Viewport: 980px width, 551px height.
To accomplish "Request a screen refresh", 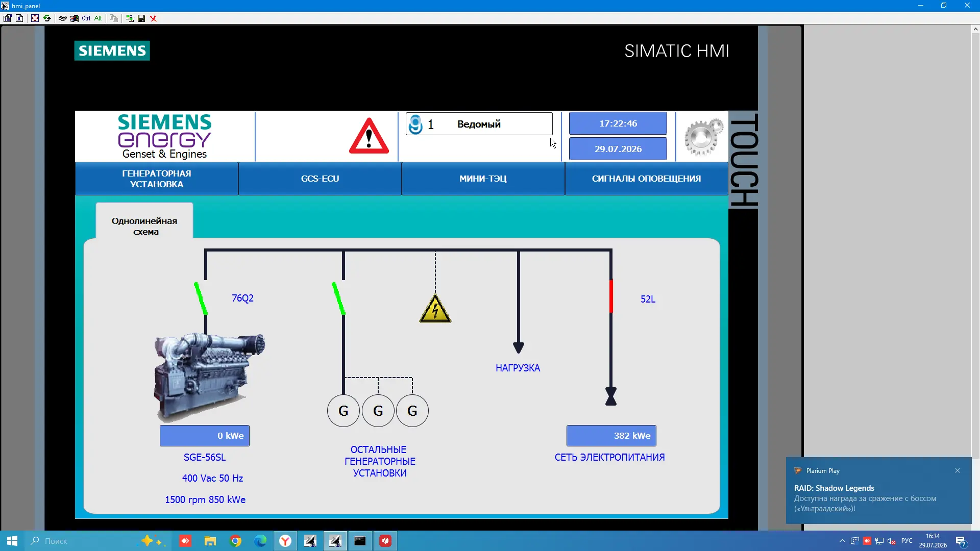I will click(47, 18).
